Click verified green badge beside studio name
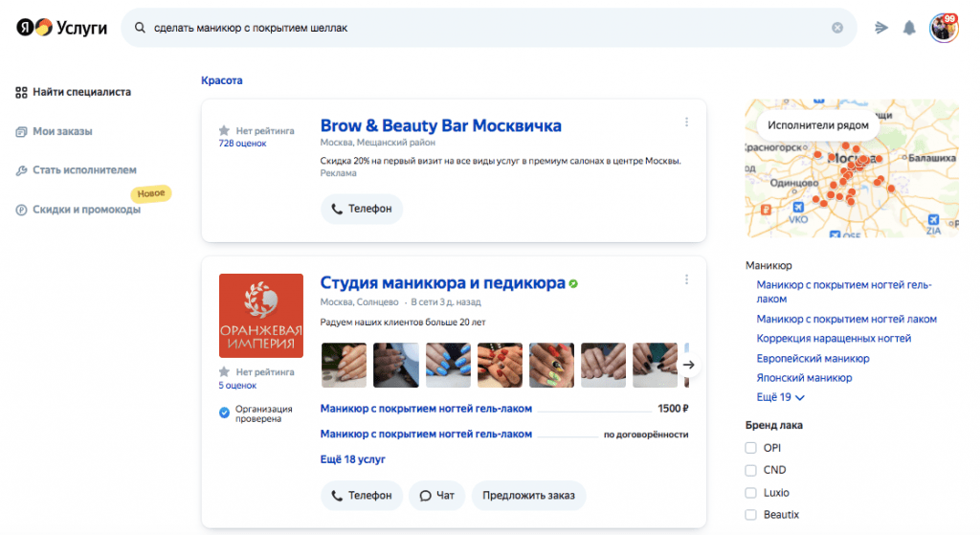The height and width of the screenshot is (535, 980). (573, 283)
